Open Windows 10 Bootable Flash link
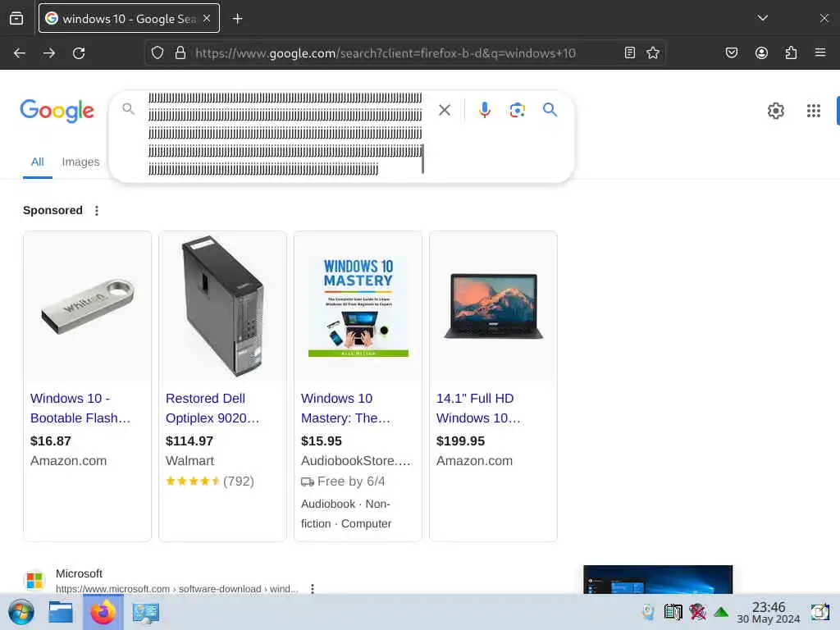The height and width of the screenshot is (630, 840). coord(80,409)
